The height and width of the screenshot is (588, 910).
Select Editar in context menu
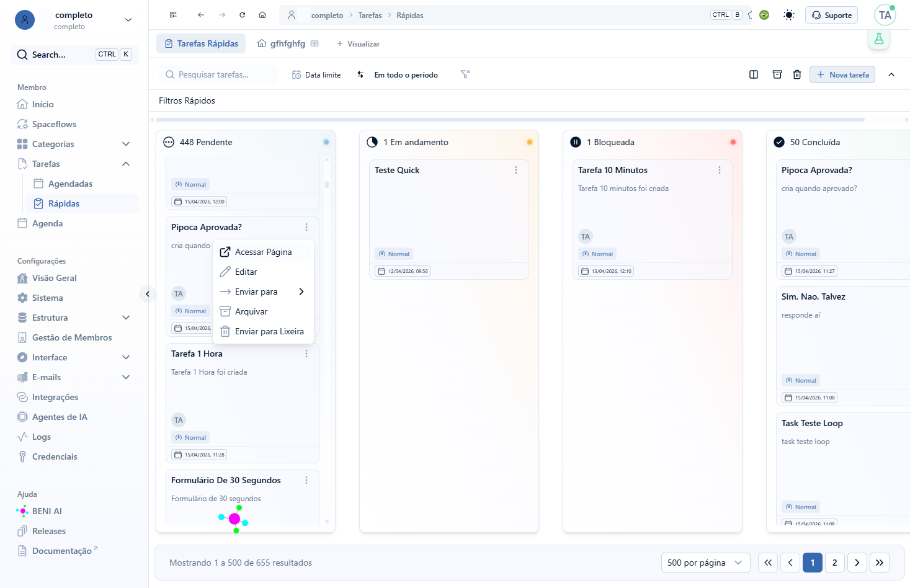coord(263,272)
